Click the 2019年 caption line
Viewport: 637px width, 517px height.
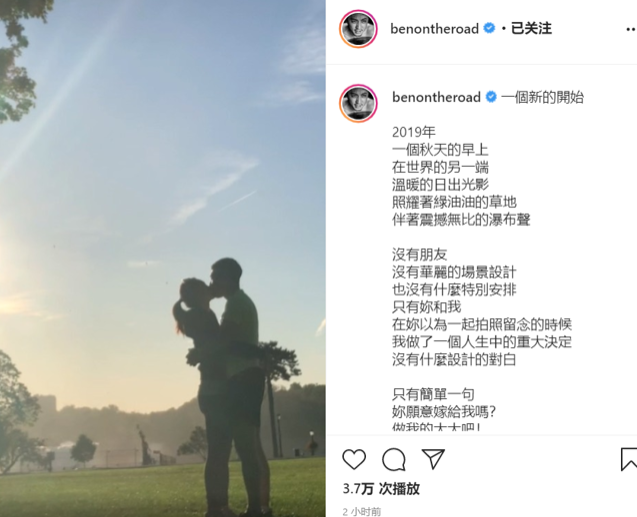click(413, 132)
